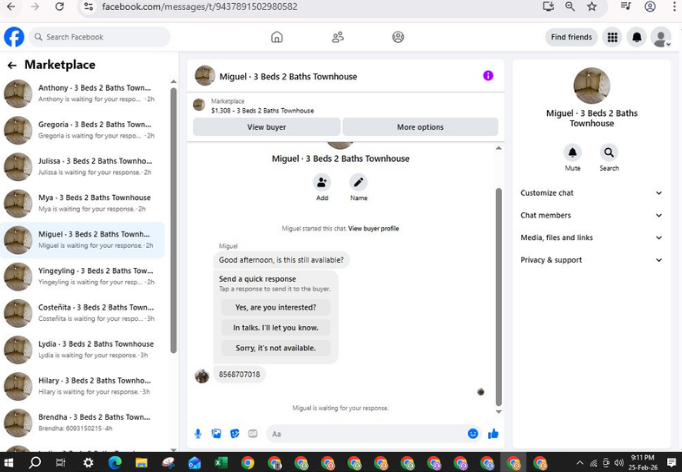
Task: Bookmark this page with star icon
Action: (592, 7)
